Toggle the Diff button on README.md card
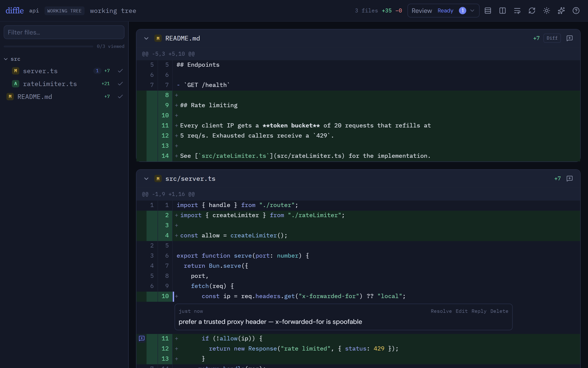The height and width of the screenshot is (368, 588). coord(552,38)
